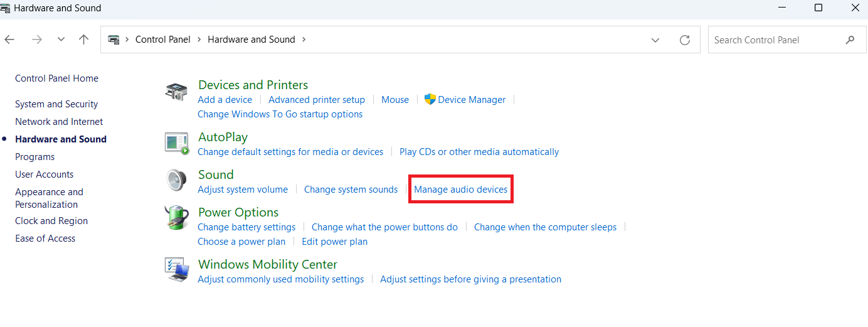Click the address bar Control Panel icon
The image size is (868, 327).
coord(114,39)
